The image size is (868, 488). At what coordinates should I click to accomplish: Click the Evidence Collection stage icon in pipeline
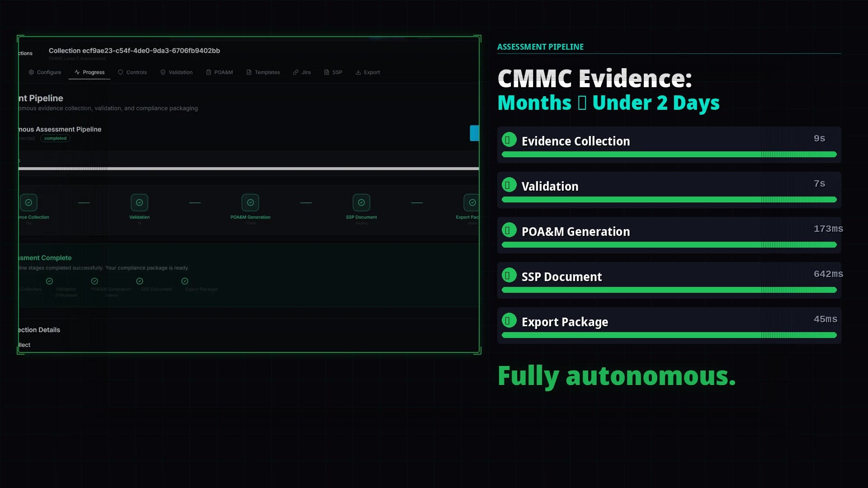click(28, 202)
